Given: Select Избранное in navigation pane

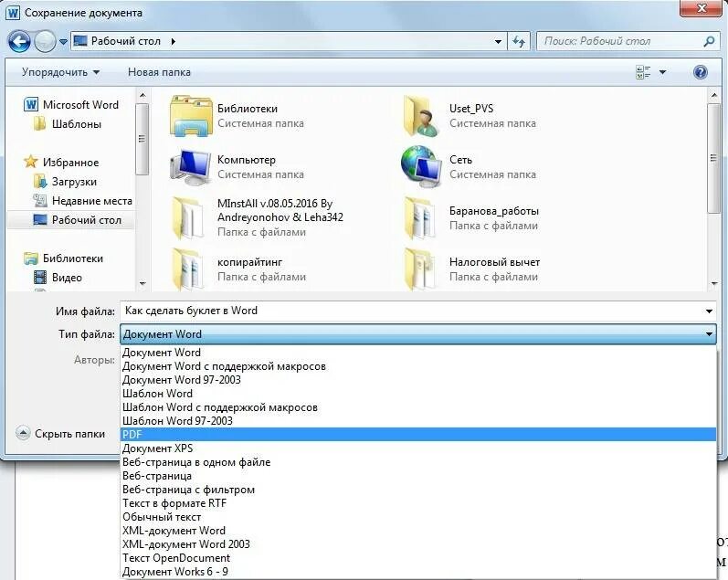Looking at the screenshot, I should click(x=61, y=162).
